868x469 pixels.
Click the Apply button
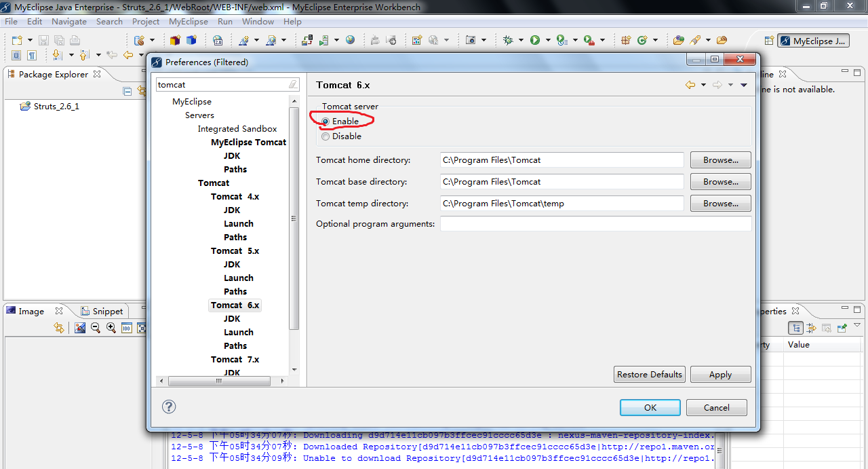pos(720,374)
